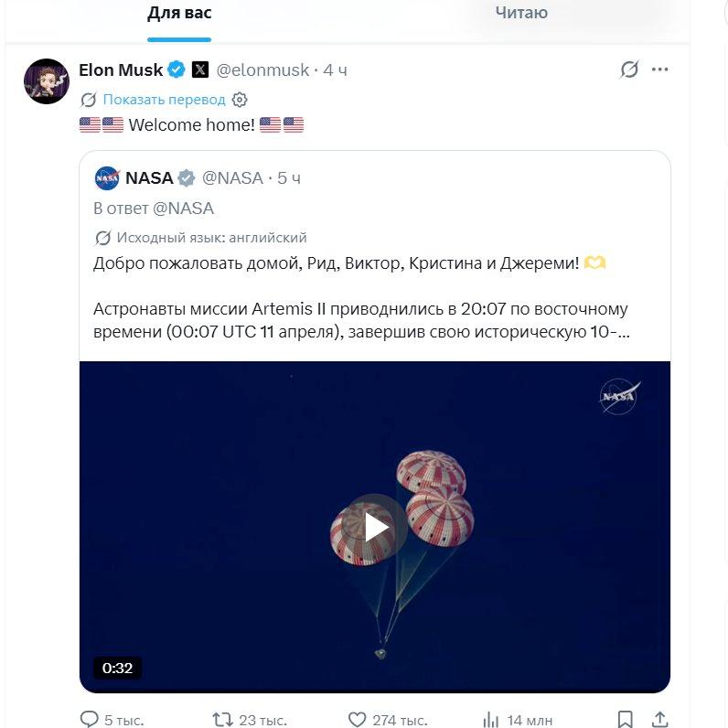Switch to the Читаю tab
This screenshot has width=728, height=728.
coord(521,13)
